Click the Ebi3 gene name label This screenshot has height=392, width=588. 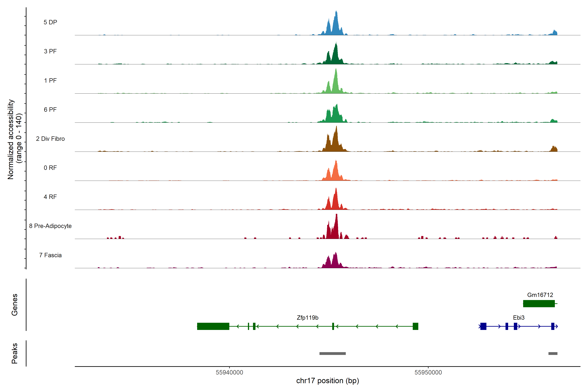pos(519,318)
